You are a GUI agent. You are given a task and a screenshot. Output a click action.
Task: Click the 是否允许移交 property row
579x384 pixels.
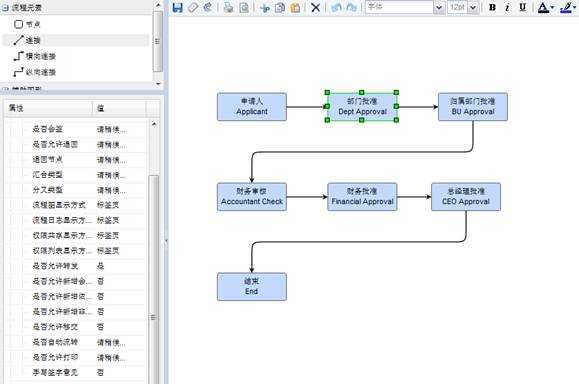(76, 327)
